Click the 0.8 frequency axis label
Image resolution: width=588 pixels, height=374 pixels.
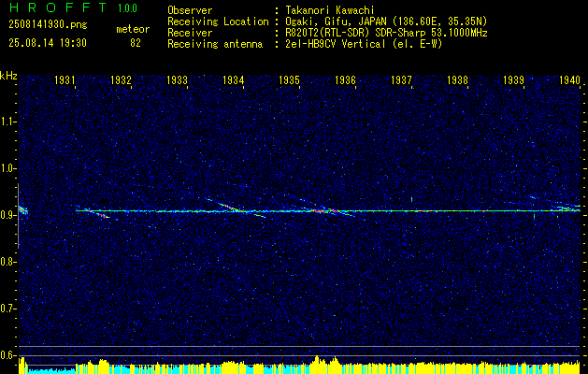click(x=7, y=262)
